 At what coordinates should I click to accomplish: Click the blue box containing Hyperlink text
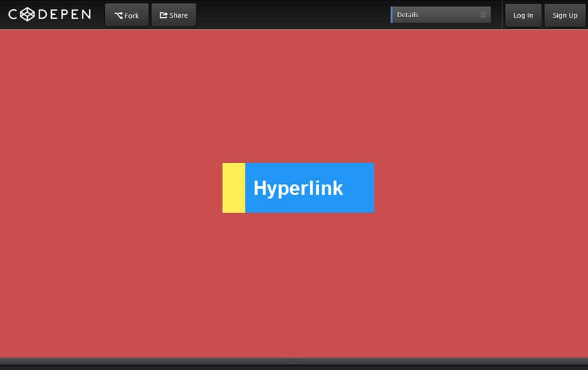[x=309, y=188]
